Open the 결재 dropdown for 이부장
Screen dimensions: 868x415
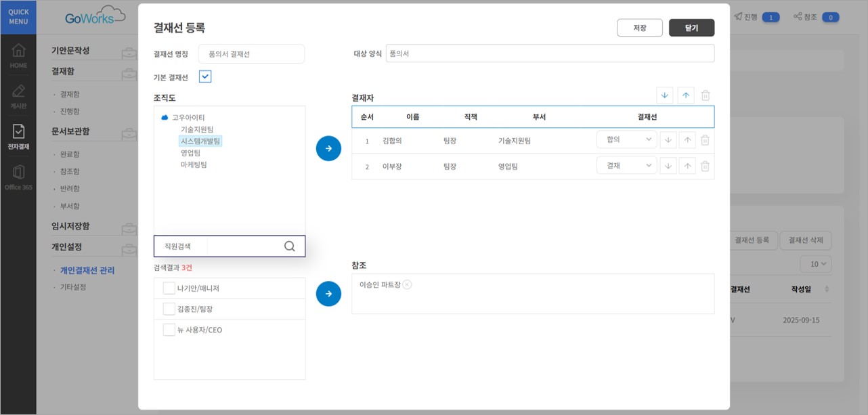(x=627, y=165)
